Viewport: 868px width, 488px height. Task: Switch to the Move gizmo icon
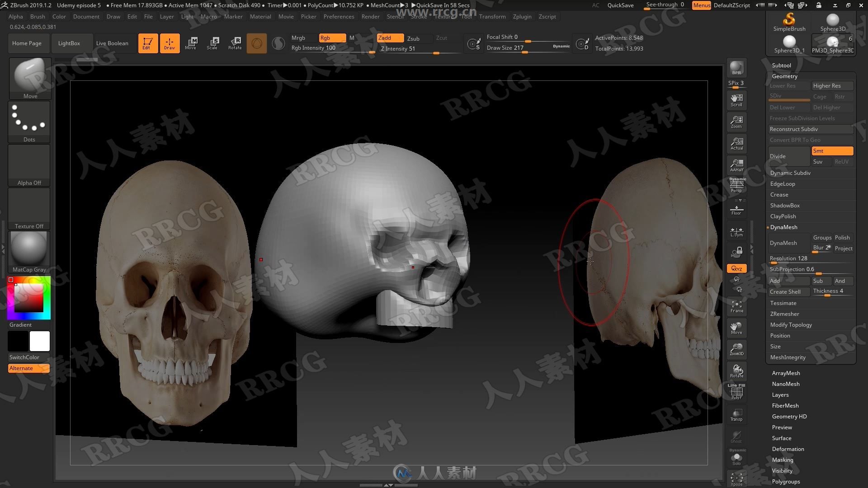pyautogui.click(x=191, y=43)
